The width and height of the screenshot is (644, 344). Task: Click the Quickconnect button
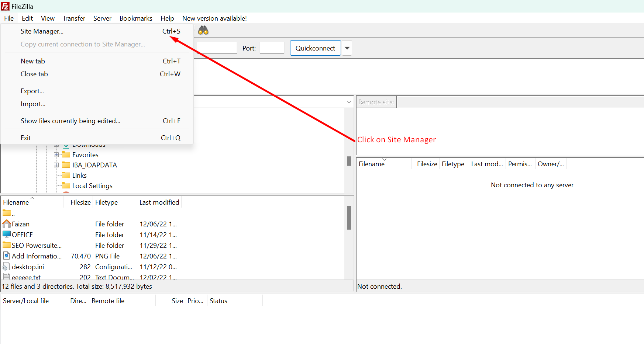(x=315, y=48)
